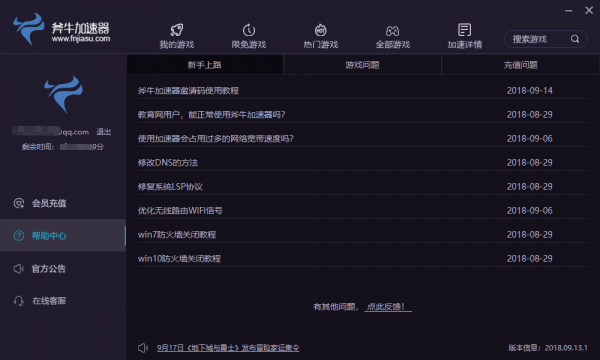The height and width of the screenshot is (360, 600).
Task: Click the user avatar logo in sidebar
Action: (64, 94)
